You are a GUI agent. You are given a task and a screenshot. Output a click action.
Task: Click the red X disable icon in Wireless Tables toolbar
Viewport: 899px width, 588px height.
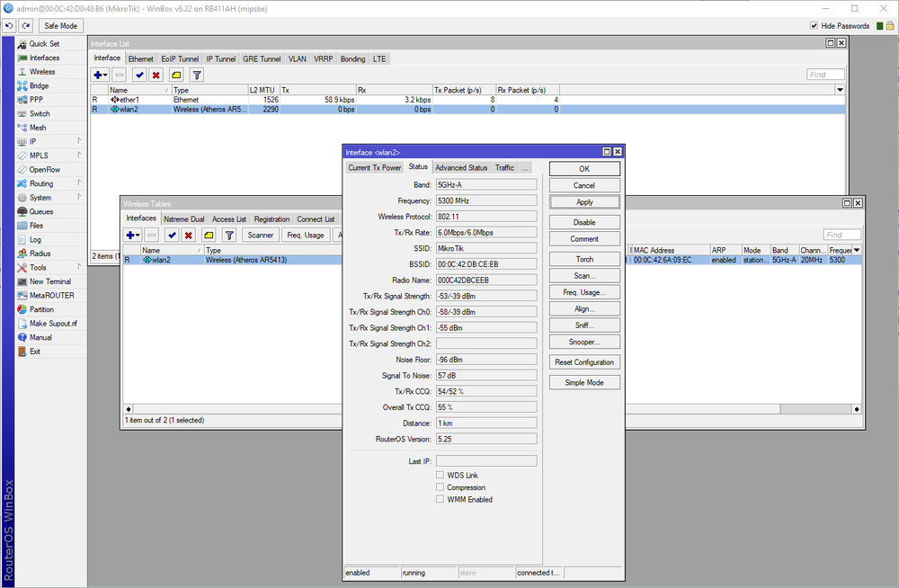click(x=189, y=236)
